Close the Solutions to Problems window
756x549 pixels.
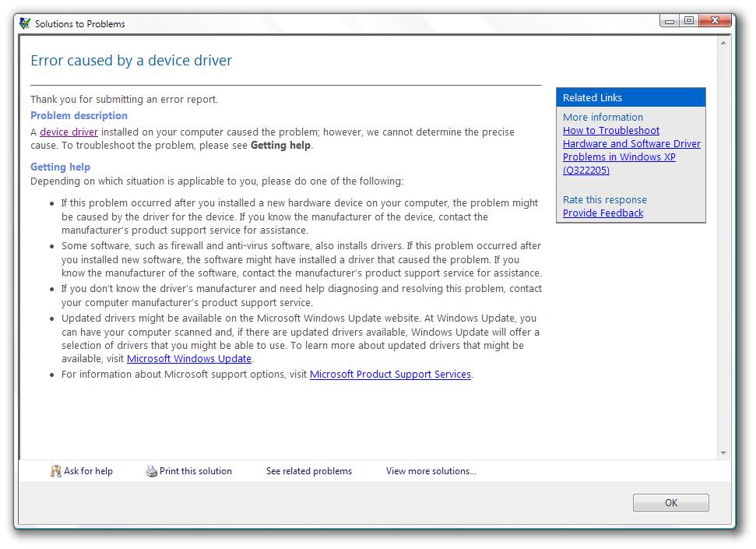tap(715, 21)
